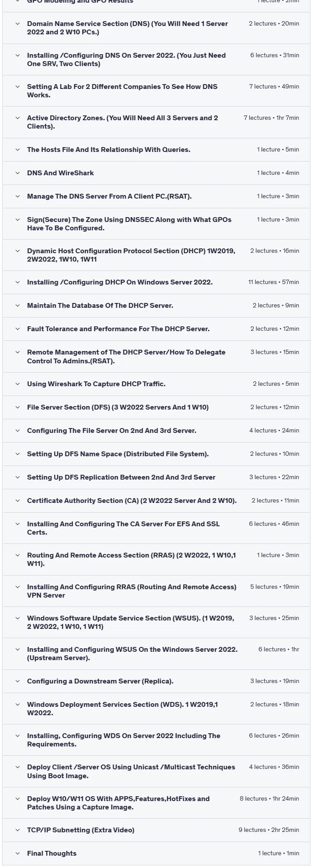Select Installing /Configuring DHCP On Windows Server 2022
Screen dimensions: 314x868
pos(156,282)
